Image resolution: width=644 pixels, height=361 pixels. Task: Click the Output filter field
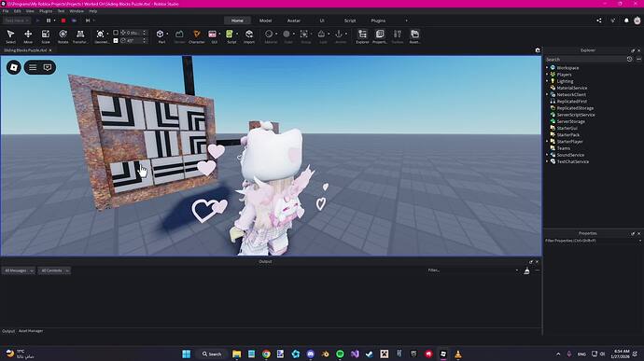coord(472,271)
